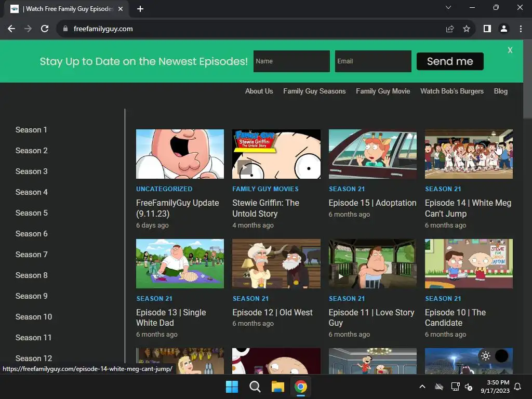Open Episode 10 The Candidate thumbnail

(x=469, y=263)
